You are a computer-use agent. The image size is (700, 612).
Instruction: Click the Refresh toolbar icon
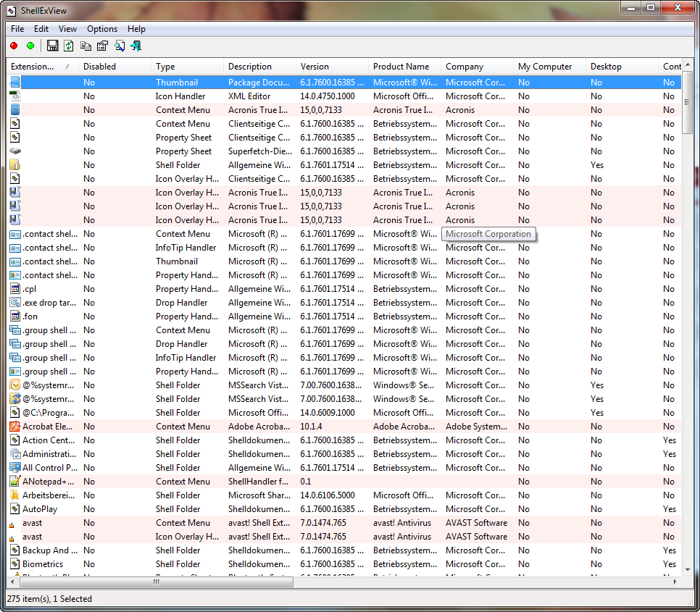coord(69,46)
